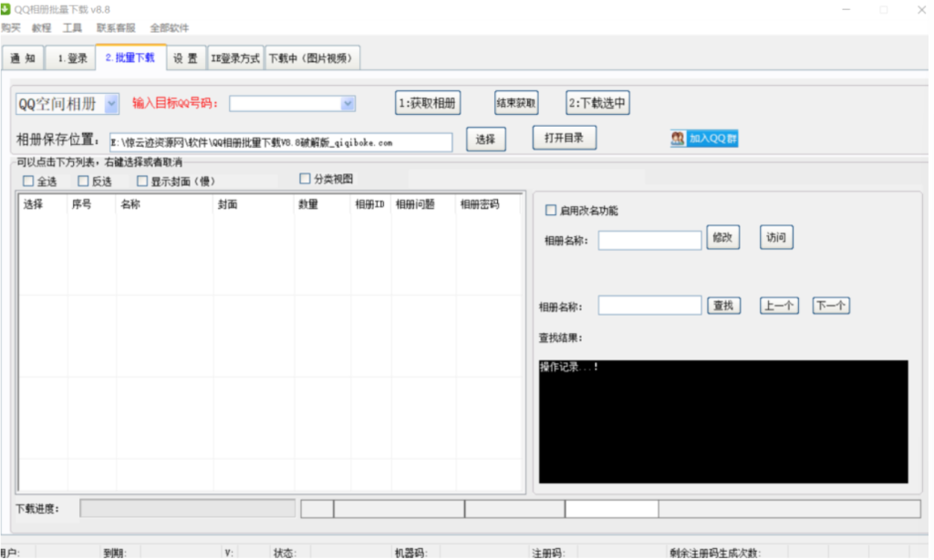Click the 加入QQ群 icon button
Screen dimensions: 934x560
704,137
